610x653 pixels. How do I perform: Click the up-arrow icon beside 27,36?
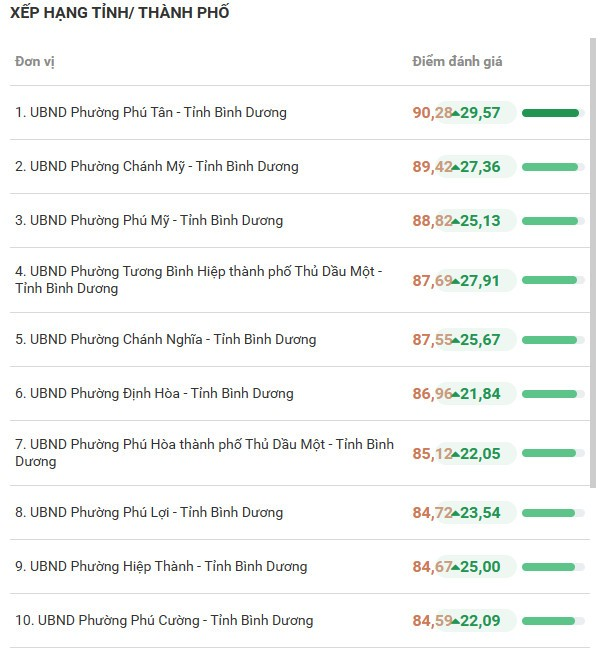pos(456,167)
